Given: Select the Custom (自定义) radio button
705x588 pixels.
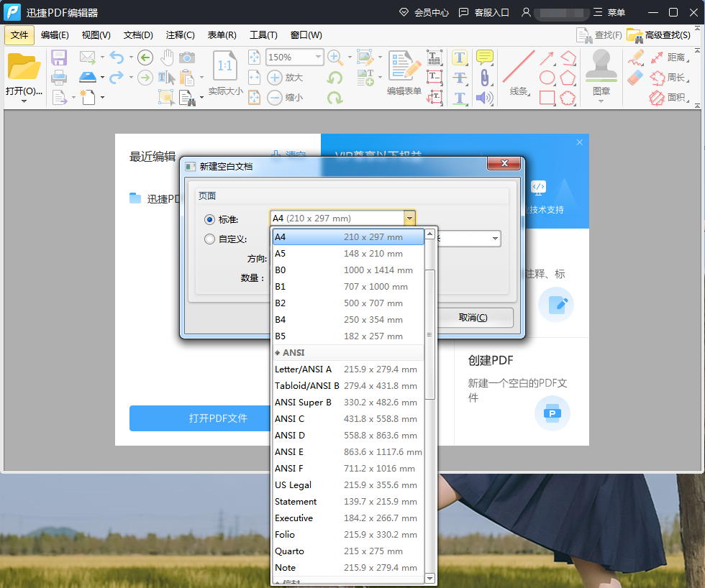Looking at the screenshot, I should tap(209, 239).
